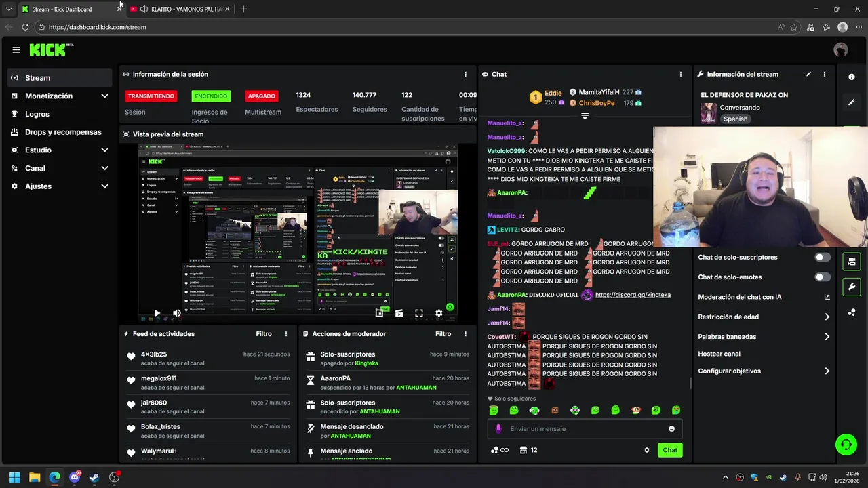This screenshot has width=868, height=488.
Task: Select the first green halo emote
Action: click(x=494, y=410)
